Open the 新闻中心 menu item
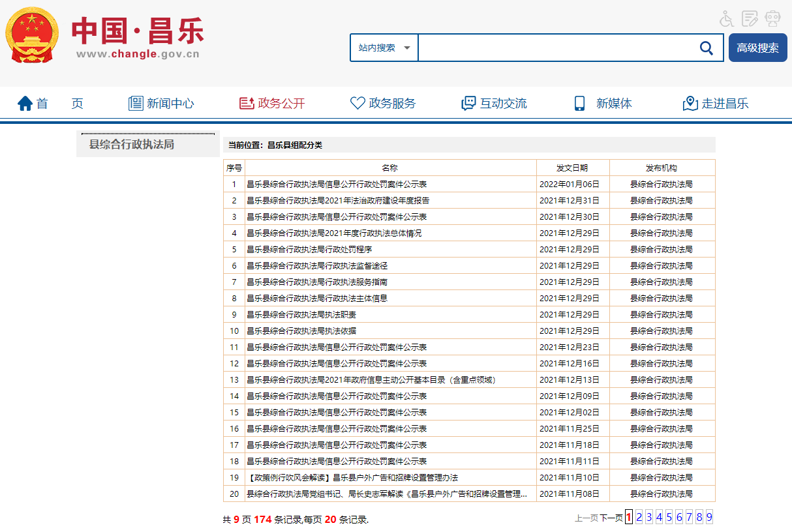792x532 pixels. coord(161,103)
